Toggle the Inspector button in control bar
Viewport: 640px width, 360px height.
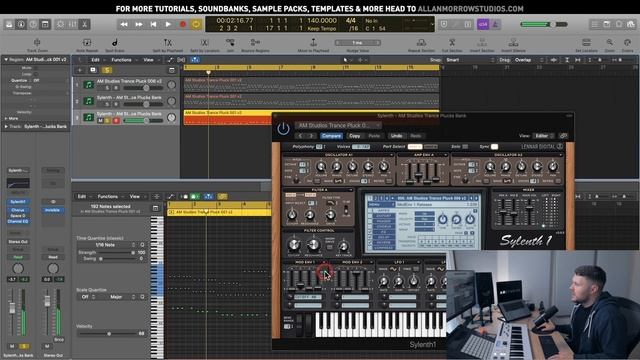21,24
